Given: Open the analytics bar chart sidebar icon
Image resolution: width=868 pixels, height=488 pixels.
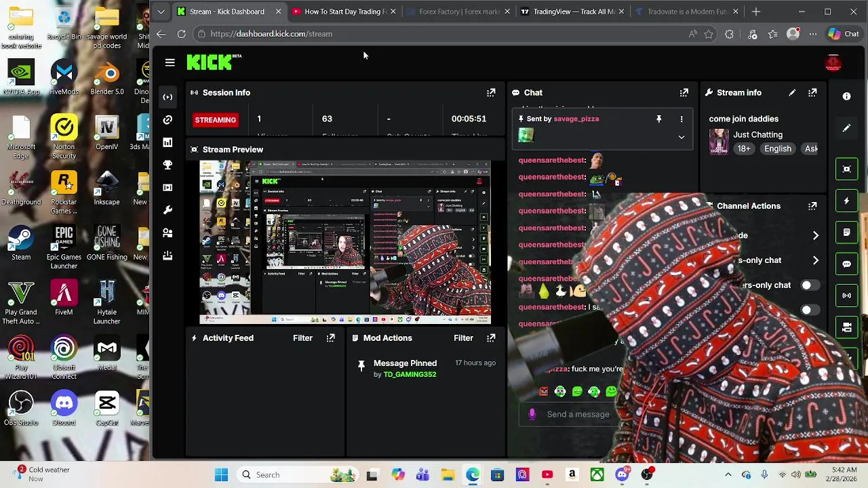Looking at the screenshot, I should (167, 142).
